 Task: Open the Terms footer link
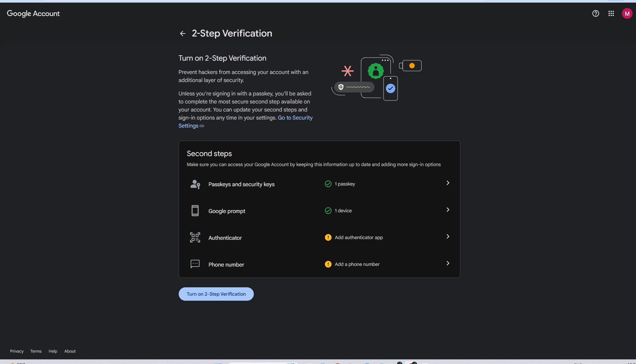click(x=36, y=351)
